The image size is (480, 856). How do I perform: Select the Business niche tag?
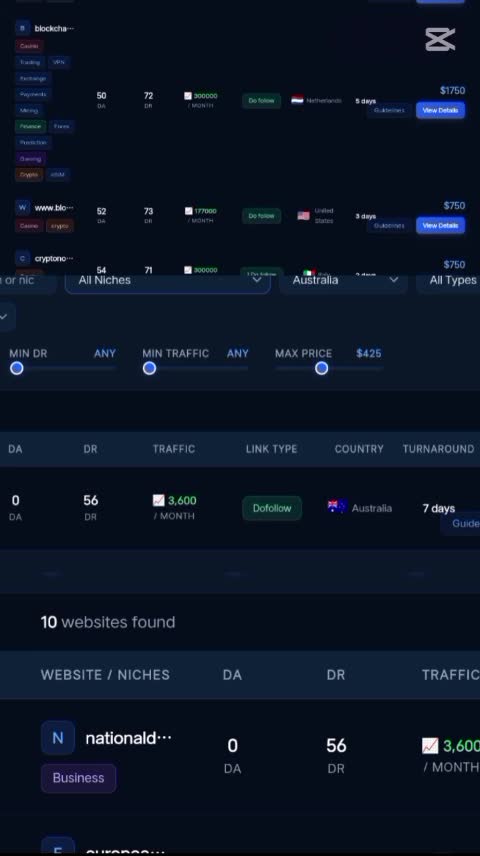point(79,778)
